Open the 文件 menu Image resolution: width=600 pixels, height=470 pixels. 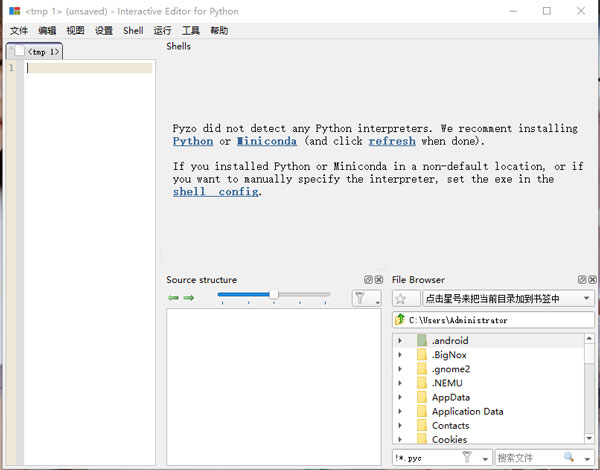click(19, 31)
